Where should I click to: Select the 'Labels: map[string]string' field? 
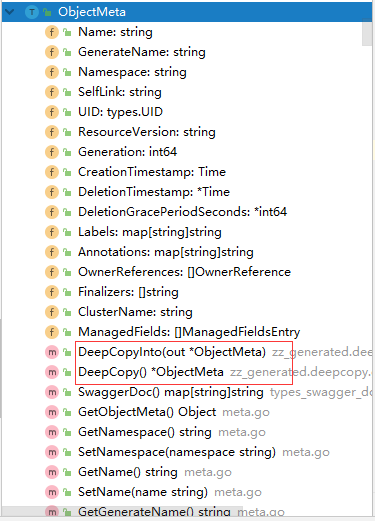150,232
